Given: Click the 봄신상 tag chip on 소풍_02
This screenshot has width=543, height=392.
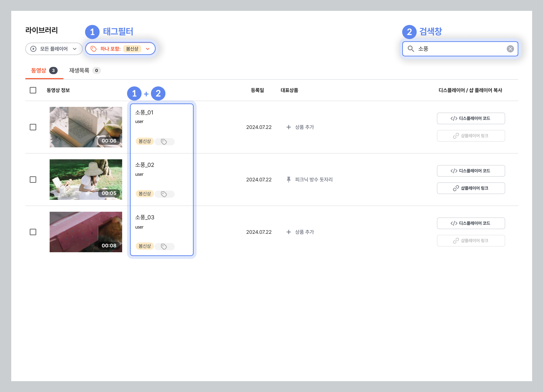Looking at the screenshot, I should pos(145,193).
